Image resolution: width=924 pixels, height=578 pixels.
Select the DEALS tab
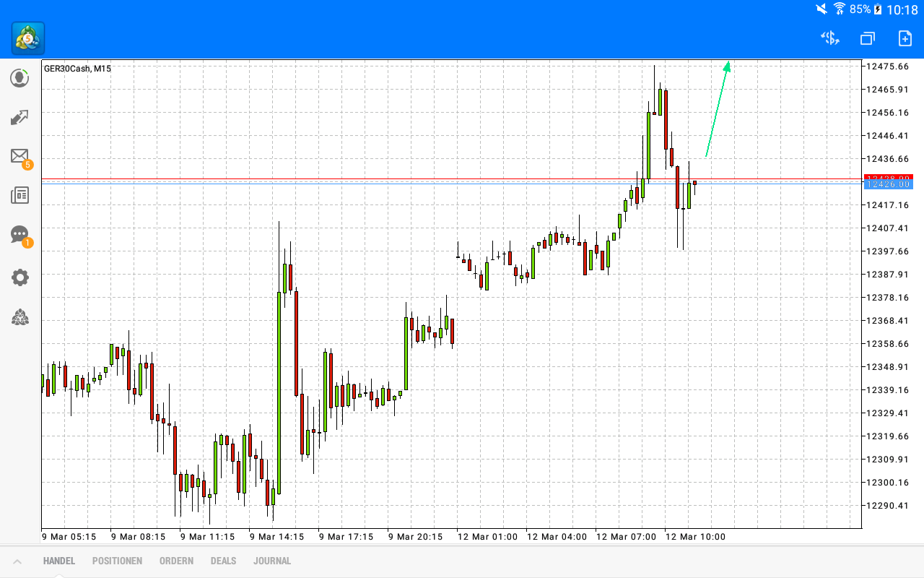pos(223,561)
